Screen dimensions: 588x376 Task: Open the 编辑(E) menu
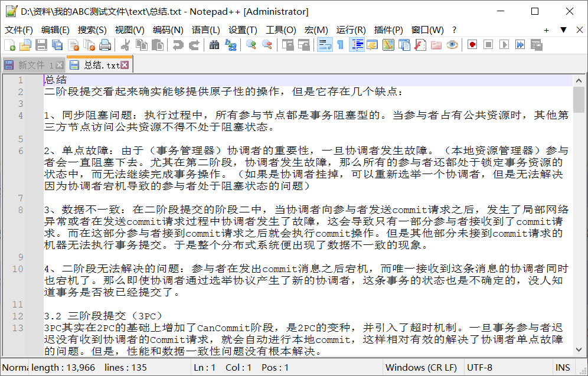[x=55, y=30]
